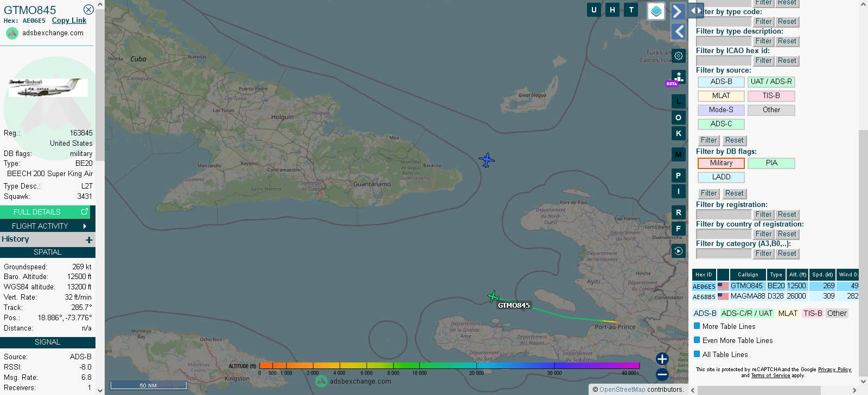The width and height of the screenshot is (868, 395).
Task: Toggle the Other source filter
Action: click(771, 110)
